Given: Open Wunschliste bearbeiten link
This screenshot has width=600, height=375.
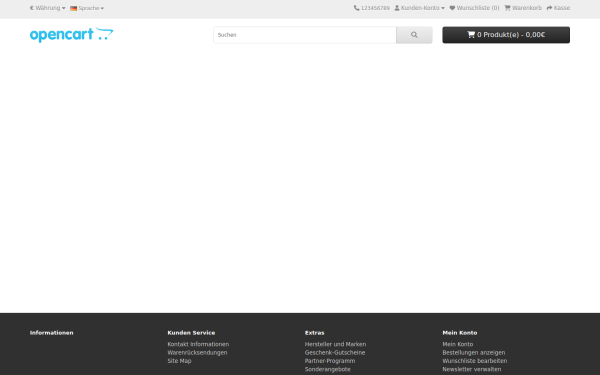Looking at the screenshot, I should pos(475,361).
